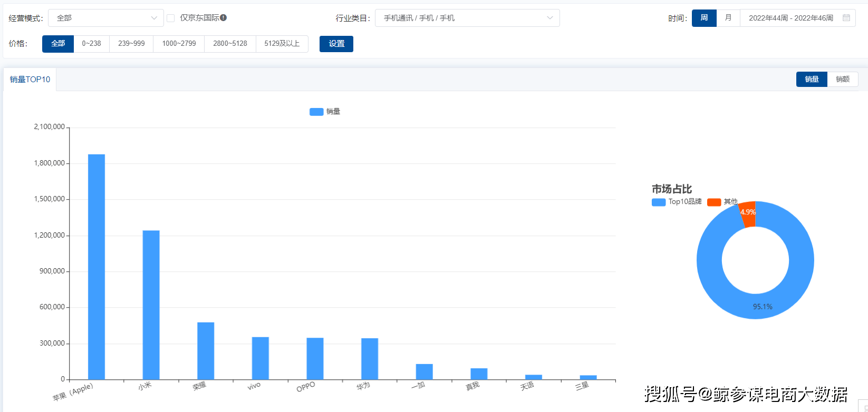Select the 周 time granularity button
Screen dimensions: 868x412
pyautogui.click(x=704, y=18)
